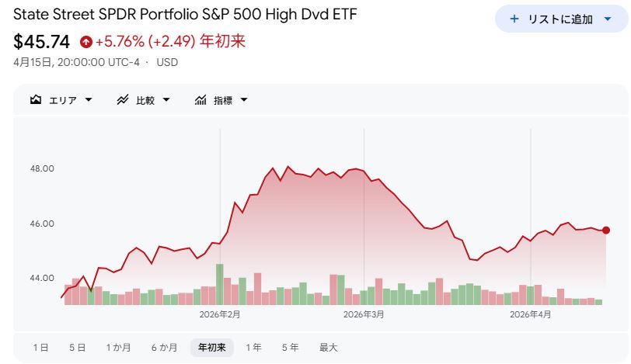Select the 1日 time range
631x364 pixels.
coord(41,348)
